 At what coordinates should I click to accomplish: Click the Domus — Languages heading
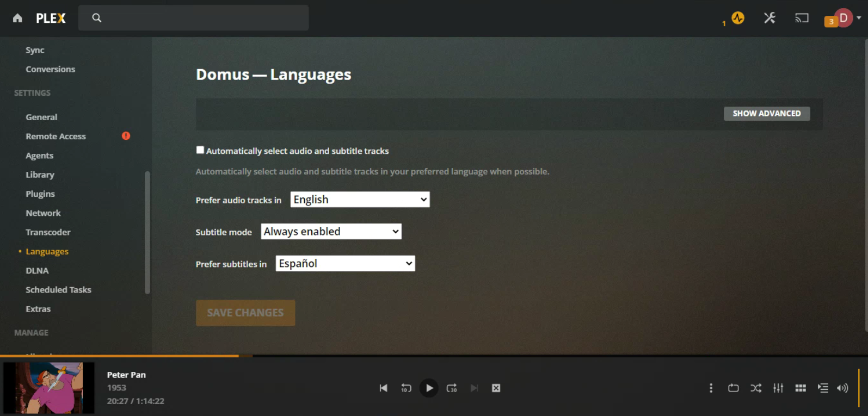point(274,74)
